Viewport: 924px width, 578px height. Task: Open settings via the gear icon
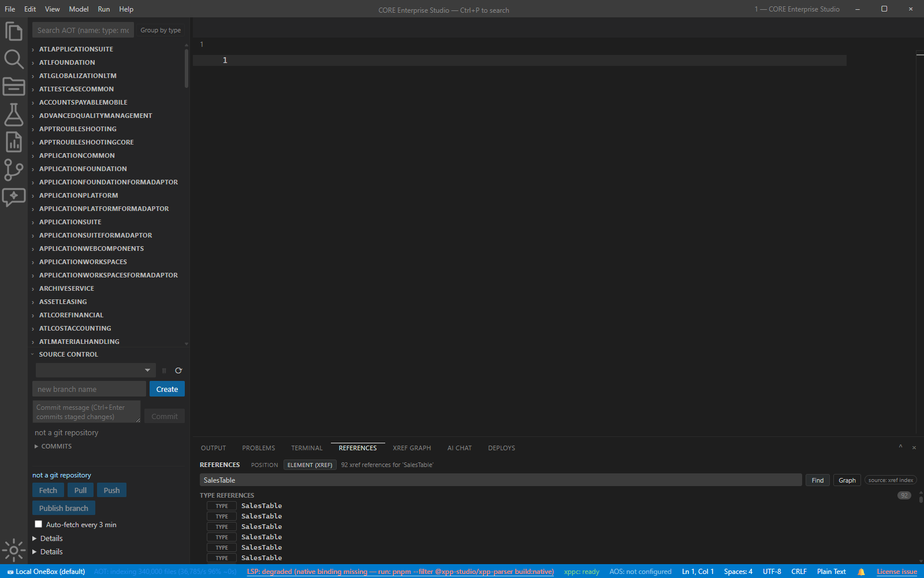[x=14, y=550]
